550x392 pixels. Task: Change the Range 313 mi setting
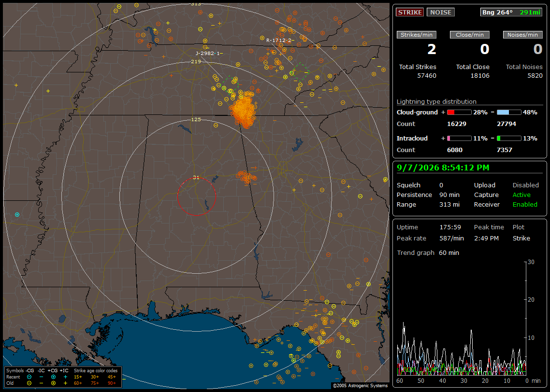click(x=449, y=205)
